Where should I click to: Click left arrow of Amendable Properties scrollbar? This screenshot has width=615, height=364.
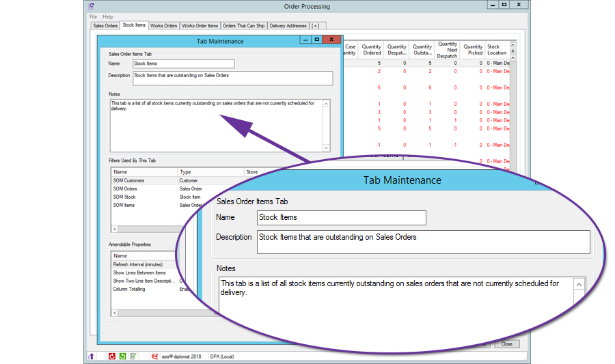pyautogui.click(x=115, y=313)
